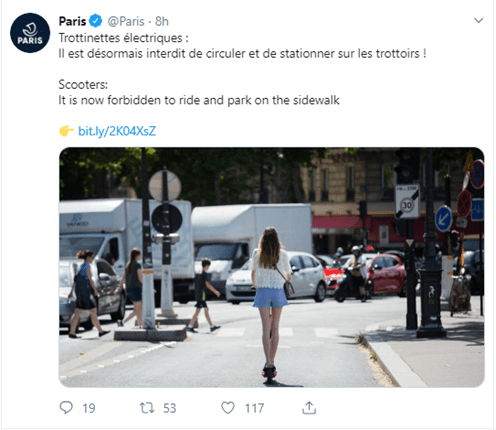This screenshot has width=496, height=430.
Task: Click the 19 replies count
Action: [x=89, y=408]
